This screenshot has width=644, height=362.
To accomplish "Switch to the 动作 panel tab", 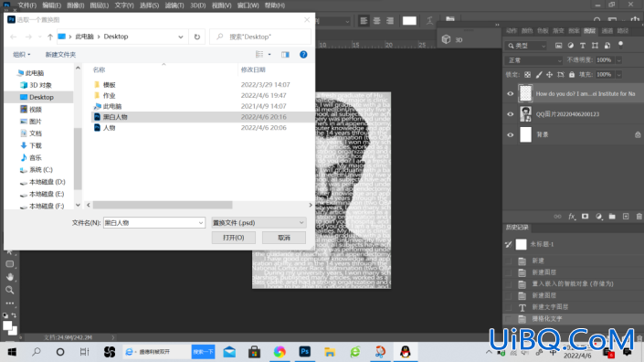I will pos(512,31).
